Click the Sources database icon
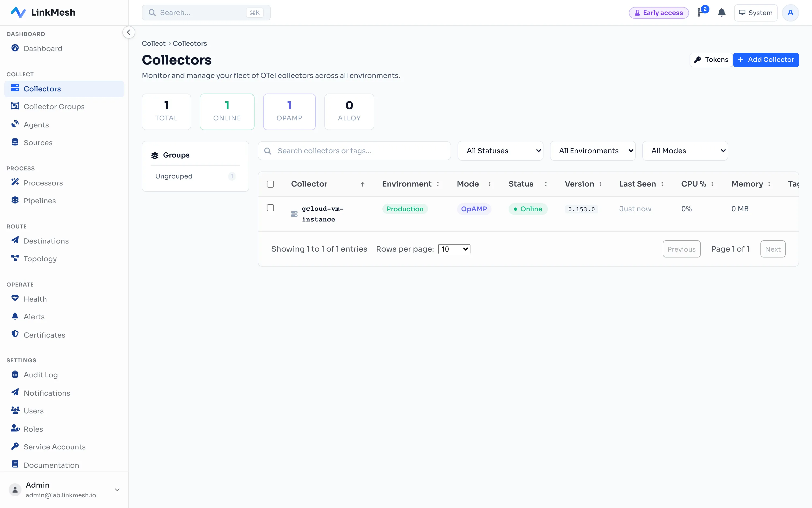Viewport: 812px width, 508px height. pos(15,142)
